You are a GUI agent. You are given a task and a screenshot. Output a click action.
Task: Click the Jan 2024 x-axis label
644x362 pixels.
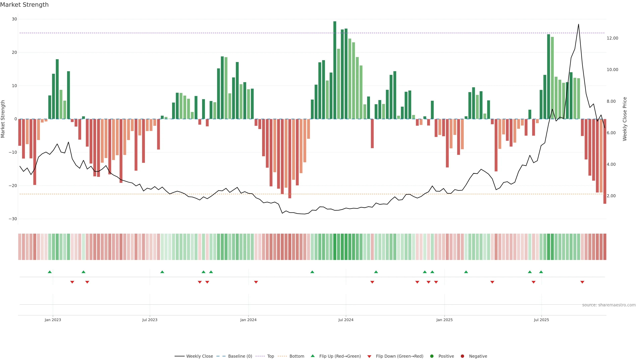(x=248, y=320)
